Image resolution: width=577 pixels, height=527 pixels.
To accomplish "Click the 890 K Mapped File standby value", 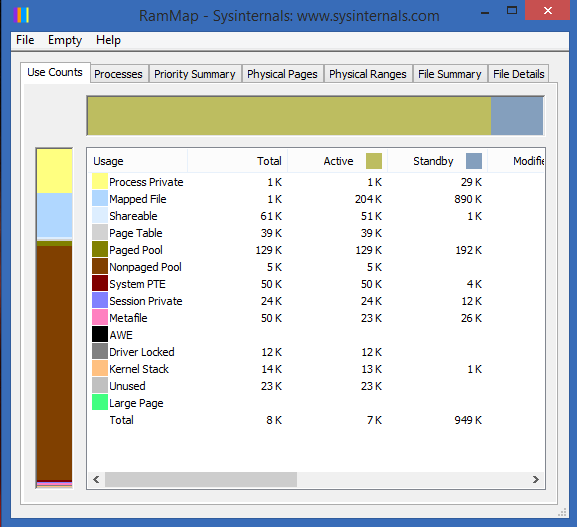I will [x=468, y=199].
